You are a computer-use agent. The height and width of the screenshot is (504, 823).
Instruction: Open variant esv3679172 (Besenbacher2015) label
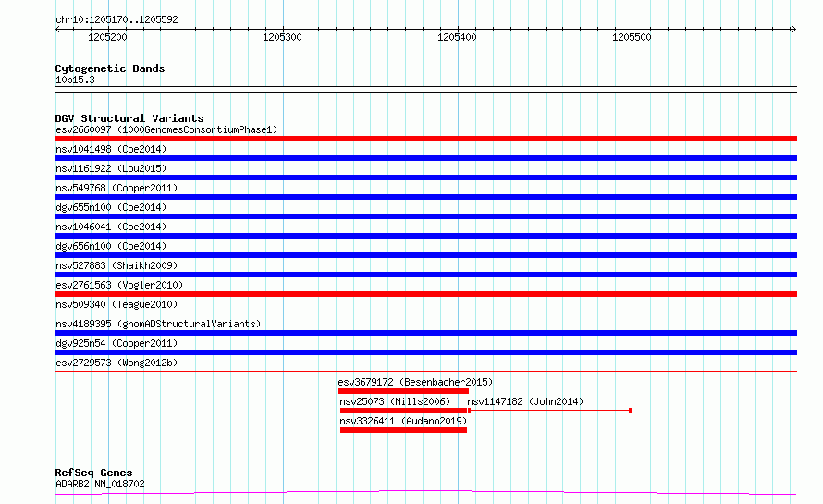click(x=415, y=382)
